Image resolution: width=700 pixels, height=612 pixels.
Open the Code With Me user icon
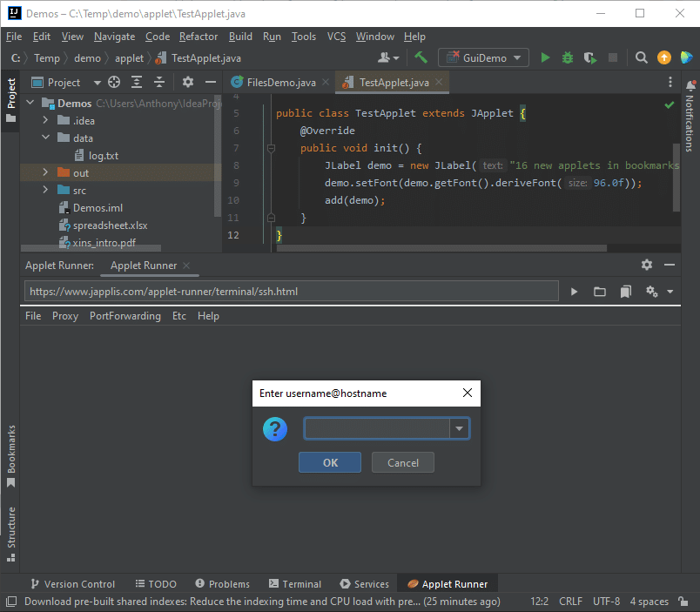[x=388, y=57]
